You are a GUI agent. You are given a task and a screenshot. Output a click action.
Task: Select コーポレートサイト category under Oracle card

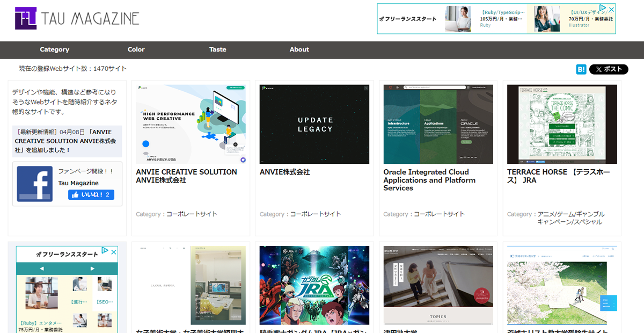(439, 214)
